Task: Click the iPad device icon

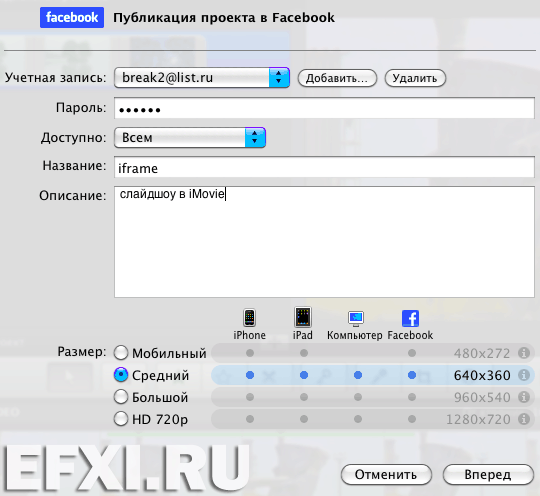Action: (303, 317)
